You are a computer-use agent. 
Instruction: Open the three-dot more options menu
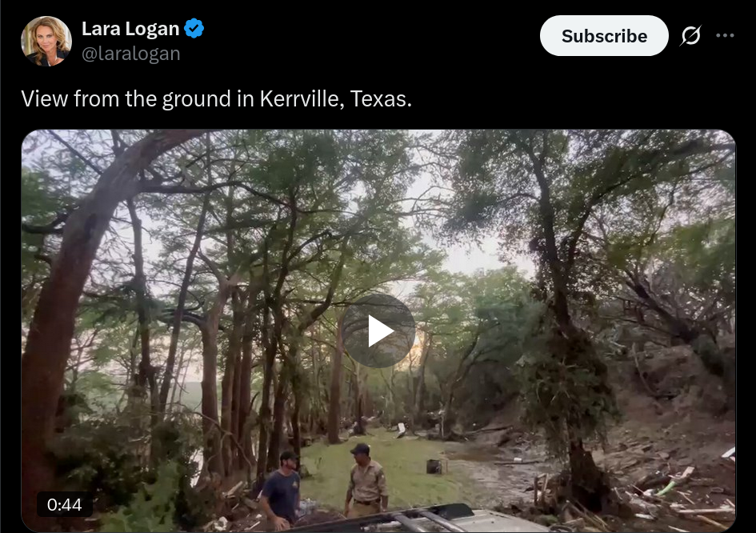[725, 35]
